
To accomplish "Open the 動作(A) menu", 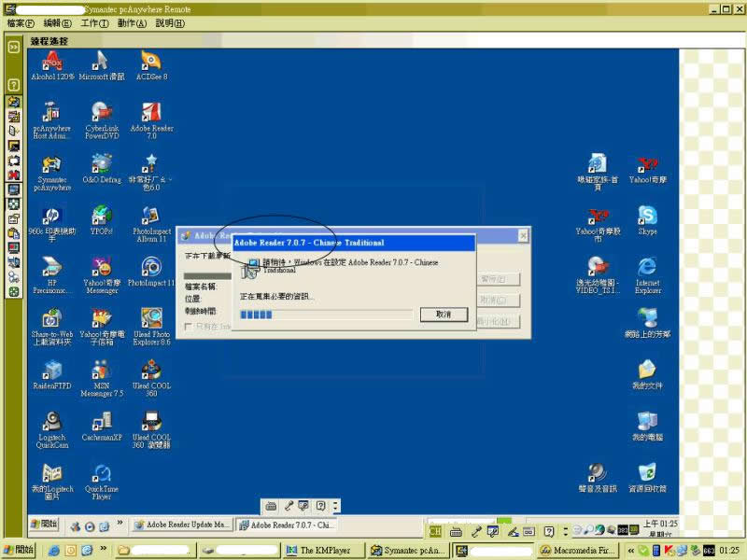I will point(132,22).
